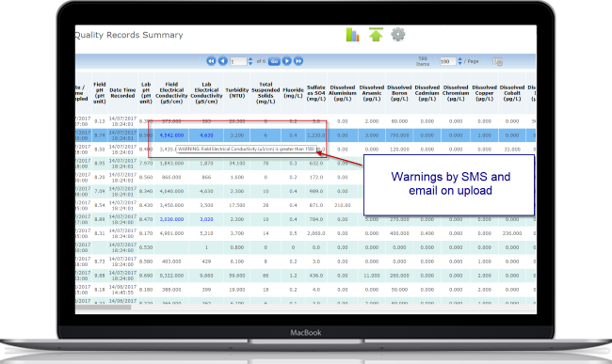Select the 236.000 dissolved cobalt cell

pyautogui.click(x=512, y=233)
